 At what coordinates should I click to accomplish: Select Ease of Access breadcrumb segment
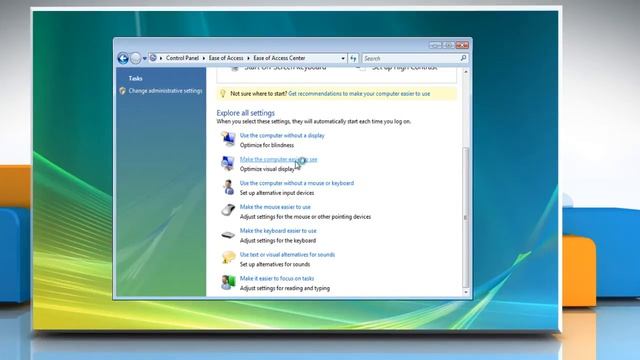tap(226, 58)
